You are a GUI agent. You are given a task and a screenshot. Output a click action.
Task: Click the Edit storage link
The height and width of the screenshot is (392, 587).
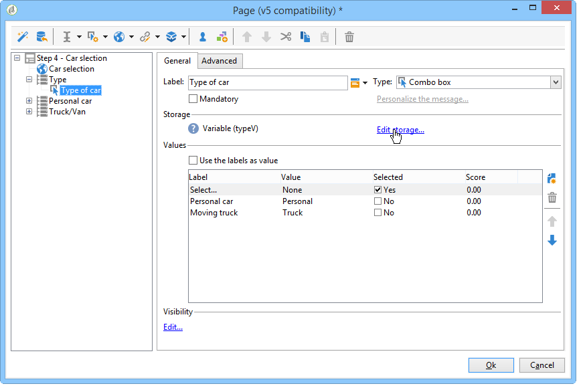pyautogui.click(x=400, y=130)
